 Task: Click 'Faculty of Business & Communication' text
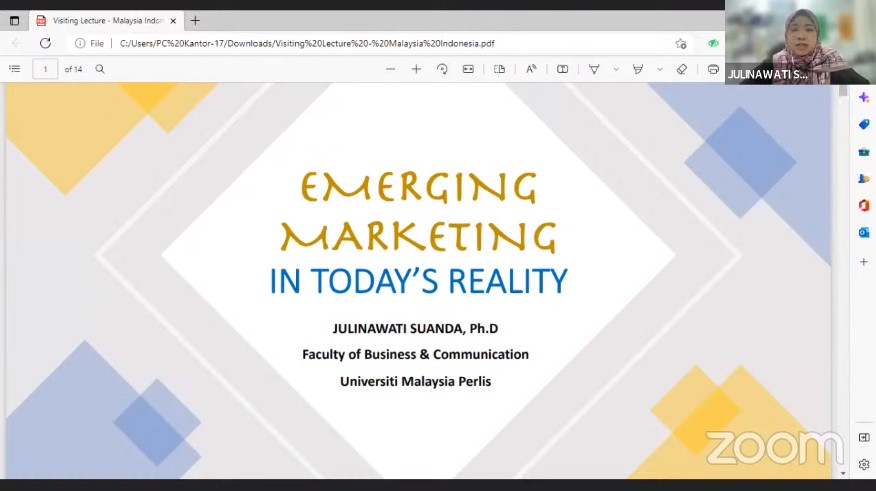(x=415, y=355)
